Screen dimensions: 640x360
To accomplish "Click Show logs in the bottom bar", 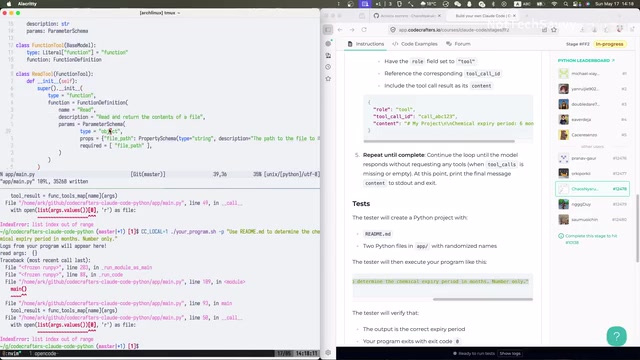I will point(510,353).
